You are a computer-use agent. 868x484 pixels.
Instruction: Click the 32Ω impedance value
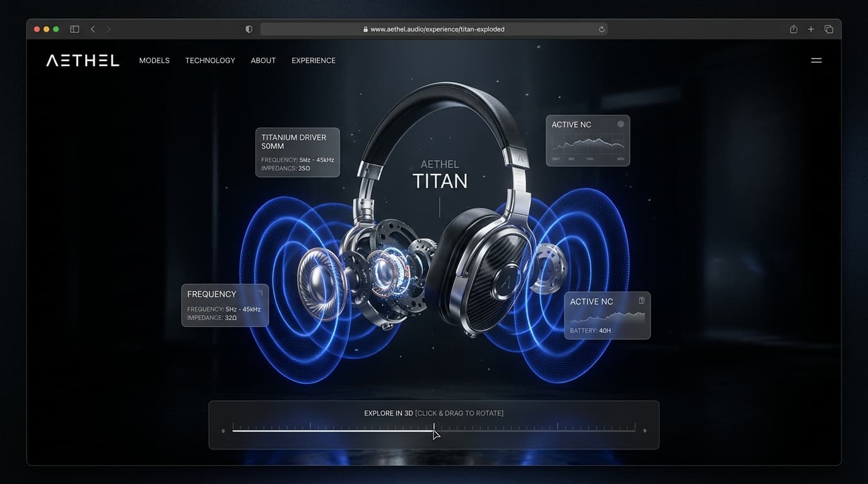coord(231,318)
